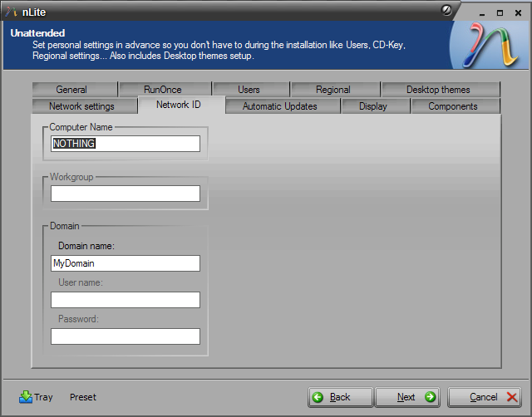The image size is (532, 417).
Task: Click the Workgroup text field
Action: click(126, 194)
